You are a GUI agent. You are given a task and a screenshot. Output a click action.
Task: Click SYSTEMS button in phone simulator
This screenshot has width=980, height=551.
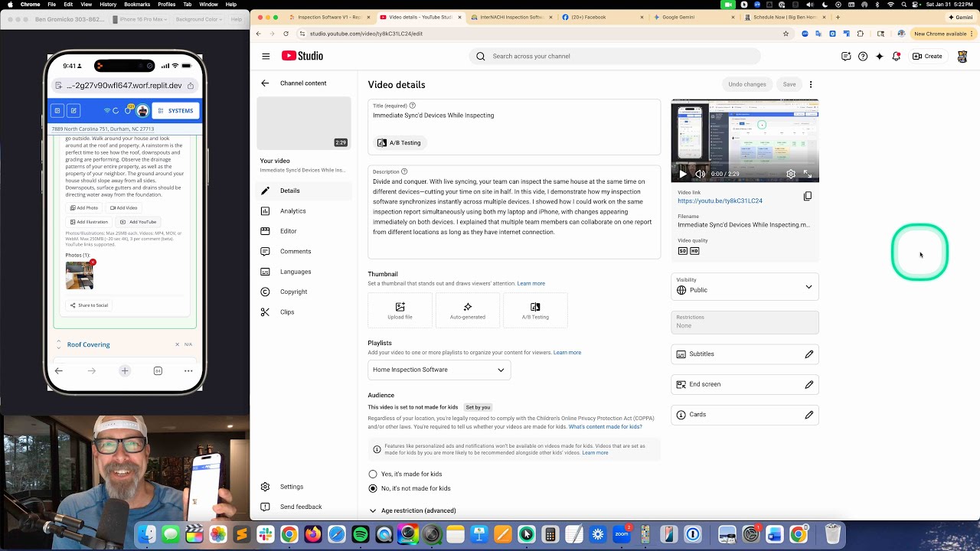coord(175,111)
